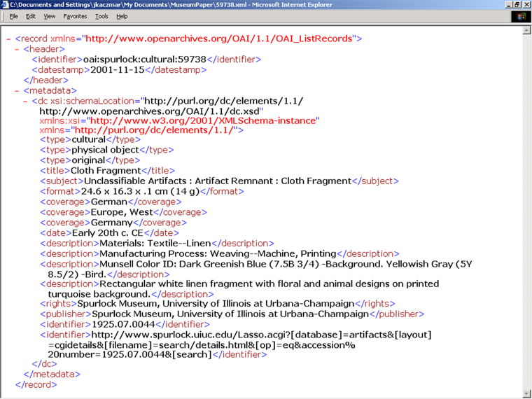Click the closing </record> tag
The width and height of the screenshot is (532, 399).
click(36, 385)
